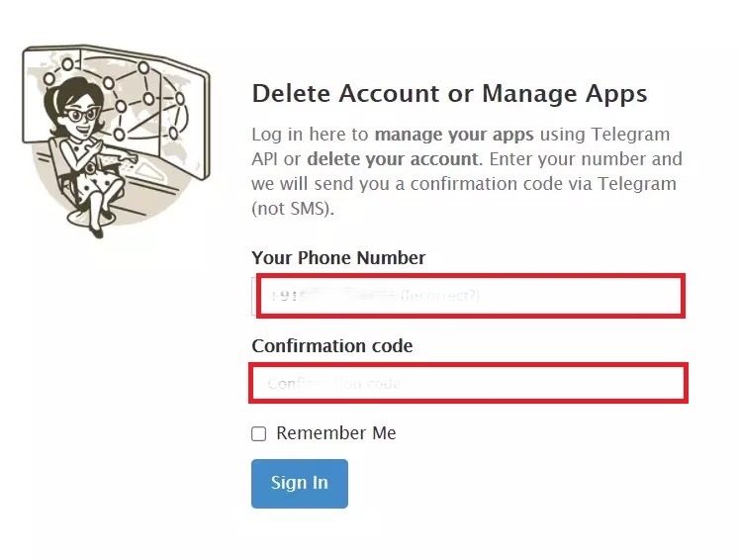Click the Remember Me label text
The image size is (739, 560).
click(336, 433)
